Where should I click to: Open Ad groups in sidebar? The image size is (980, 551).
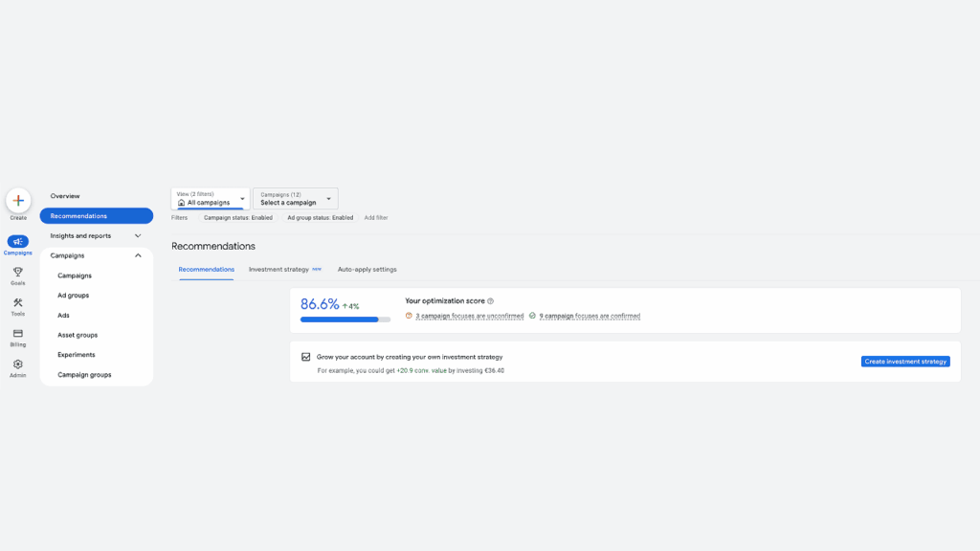[73, 296]
